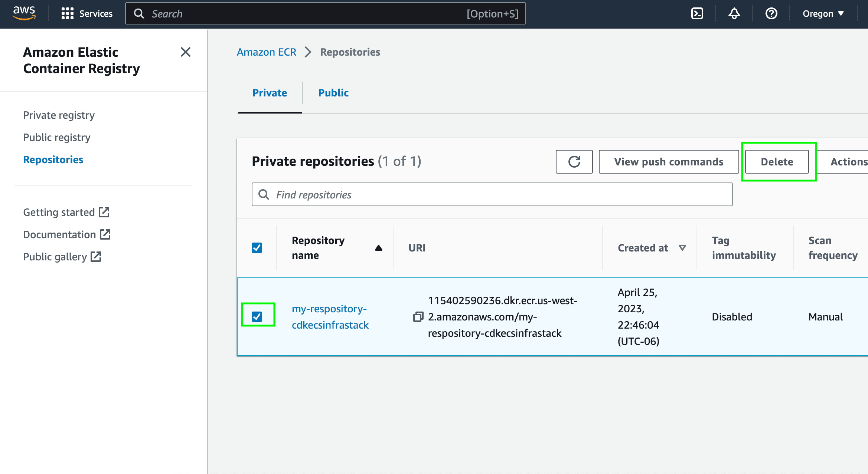Click the URI column header
The height and width of the screenshot is (474, 868).
[x=417, y=248]
